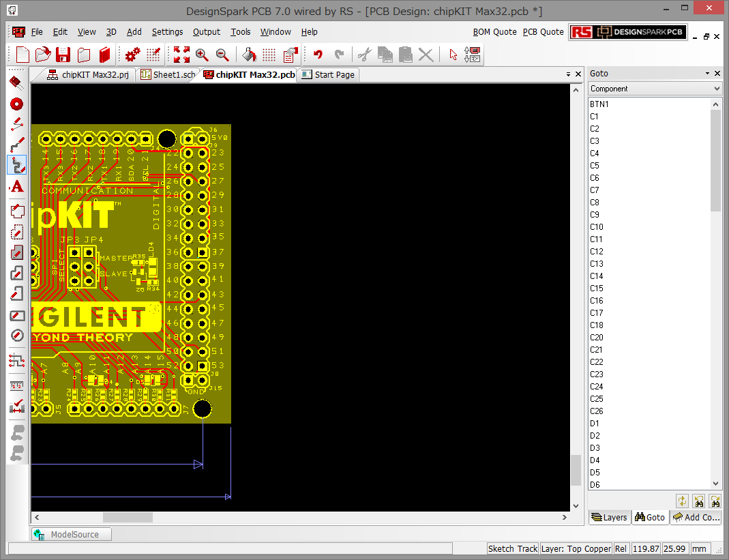The image size is (729, 560).
Task: Click the PCB Quote link
Action: click(543, 31)
